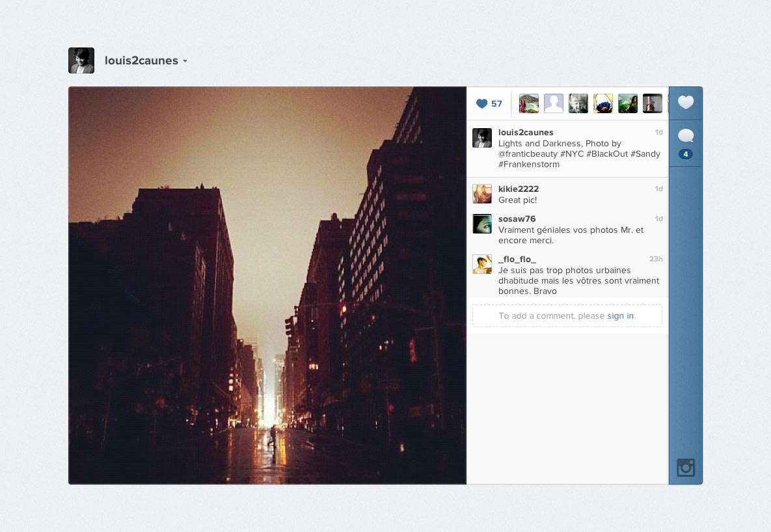Click the black-and-white child liker avatar
Image resolution: width=771 pixels, height=532 pixels.
pyautogui.click(x=578, y=103)
